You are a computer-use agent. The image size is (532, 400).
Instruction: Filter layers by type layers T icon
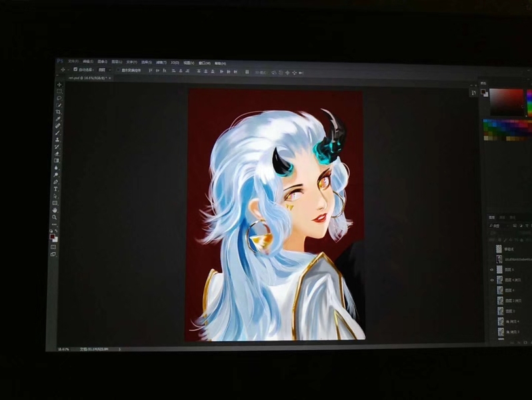(527, 226)
